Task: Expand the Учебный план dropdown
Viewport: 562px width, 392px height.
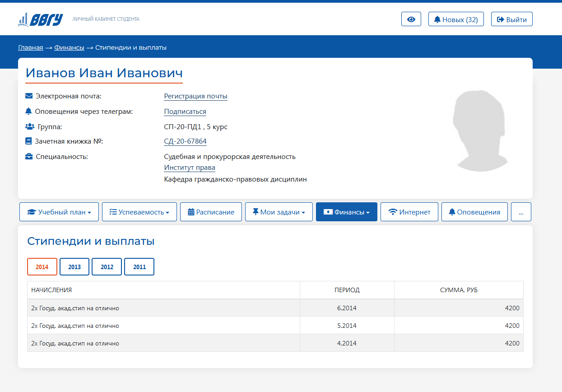Action: (x=59, y=212)
